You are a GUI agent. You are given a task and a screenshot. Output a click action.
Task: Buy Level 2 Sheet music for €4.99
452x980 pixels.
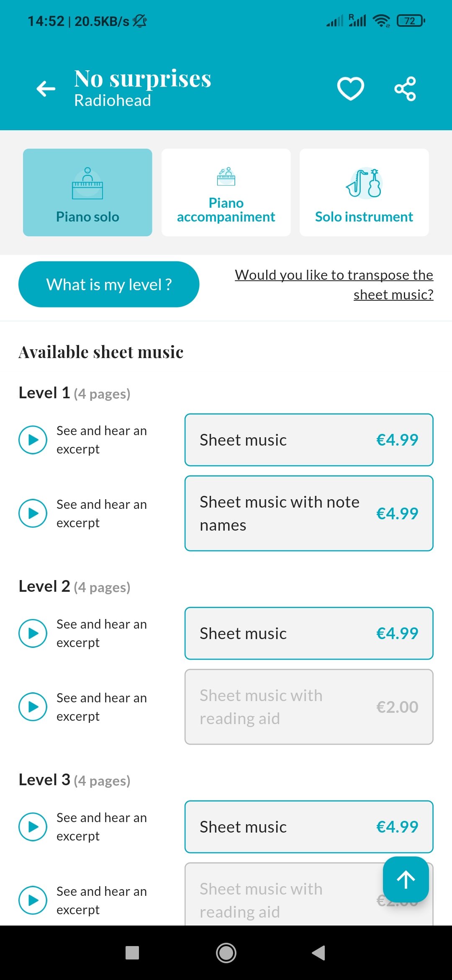[309, 633]
